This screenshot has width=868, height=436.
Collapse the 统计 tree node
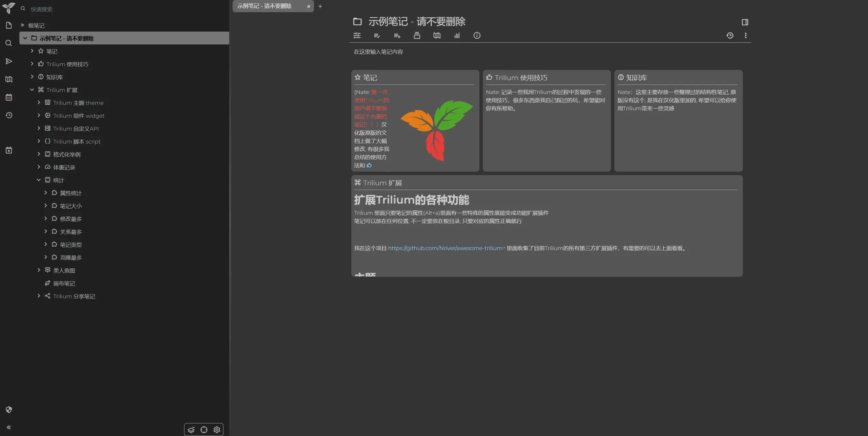coord(39,180)
